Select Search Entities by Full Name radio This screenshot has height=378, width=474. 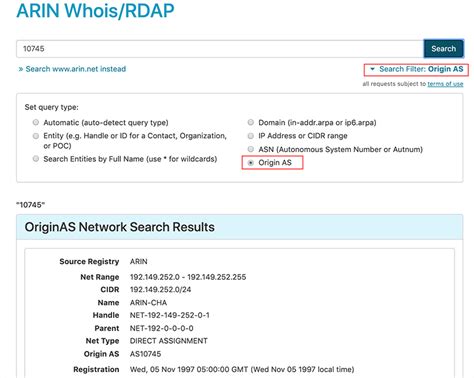click(36, 159)
